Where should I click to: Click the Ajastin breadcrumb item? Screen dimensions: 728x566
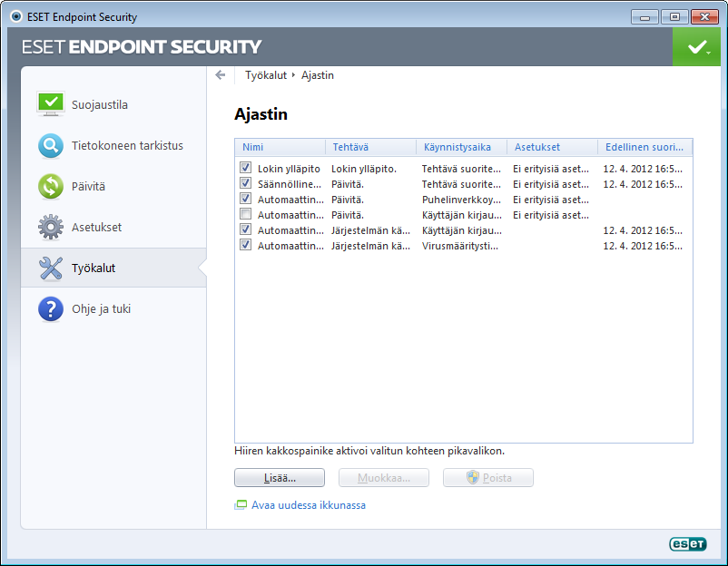318,75
